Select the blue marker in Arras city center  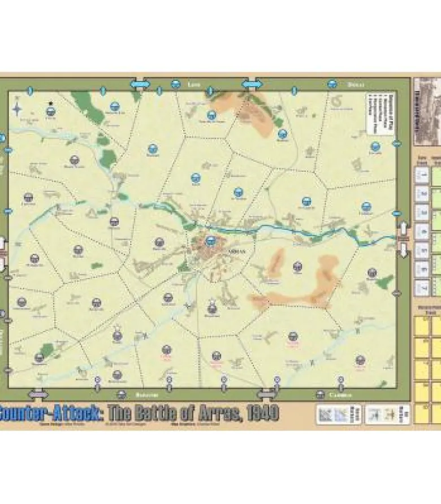tap(210, 241)
